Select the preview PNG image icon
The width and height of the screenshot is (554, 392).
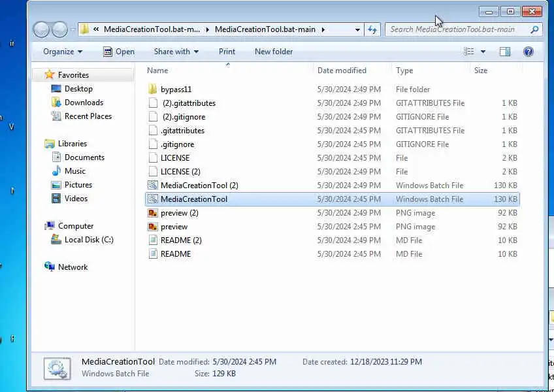[x=153, y=227]
